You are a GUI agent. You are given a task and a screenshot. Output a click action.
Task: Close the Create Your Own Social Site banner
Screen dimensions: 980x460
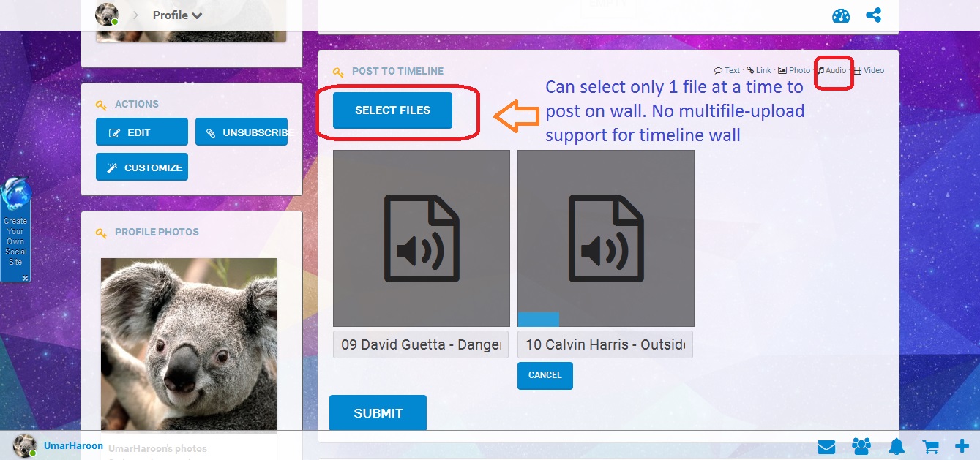[25, 278]
